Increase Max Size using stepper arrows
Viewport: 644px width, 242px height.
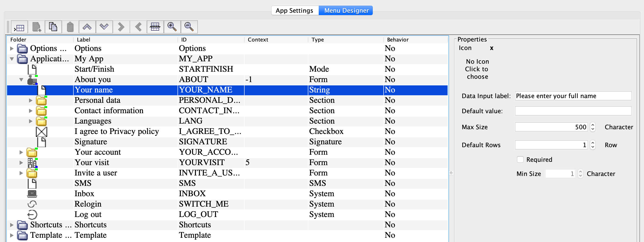point(593,125)
